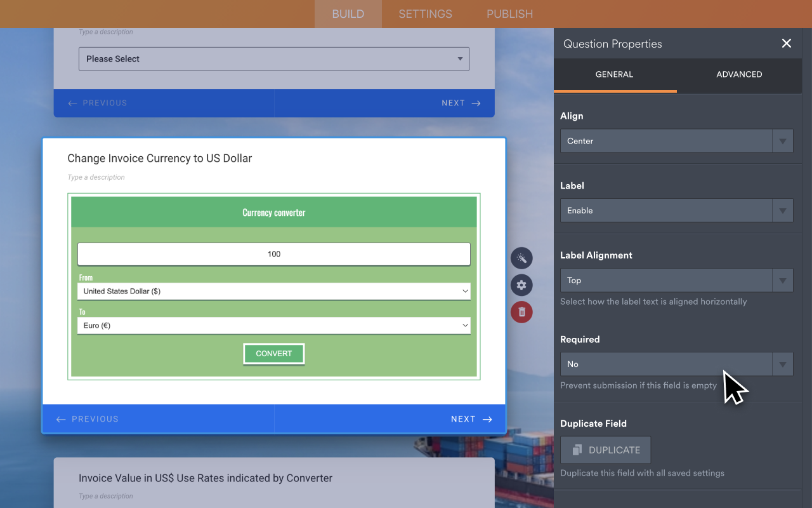Switch to the PUBLISH section
The image size is (812, 508).
click(509, 13)
